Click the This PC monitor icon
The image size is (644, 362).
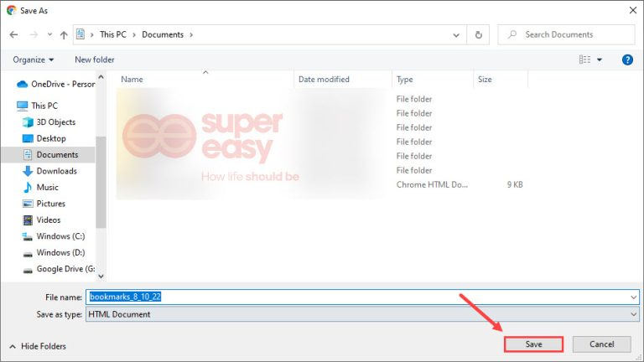coord(22,106)
